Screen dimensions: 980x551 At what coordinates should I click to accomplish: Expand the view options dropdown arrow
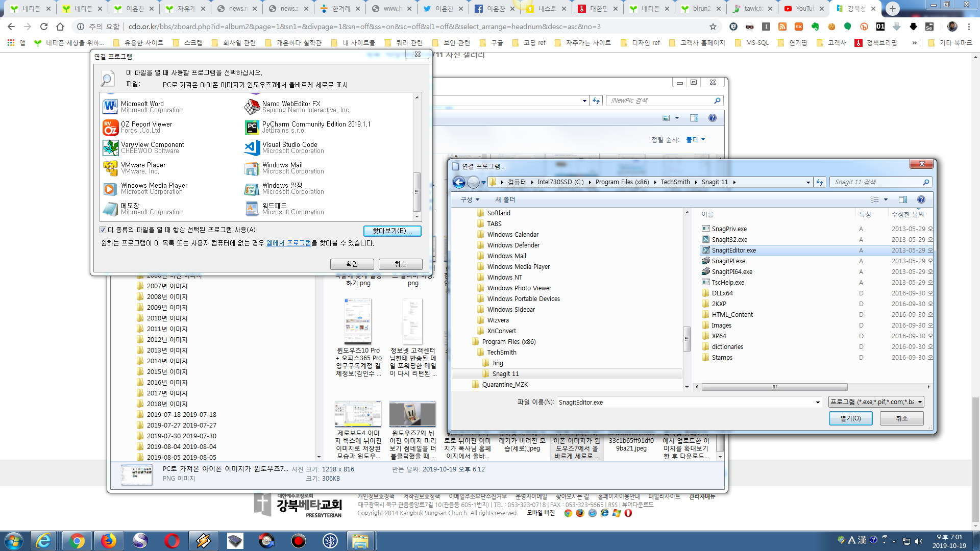click(886, 199)
